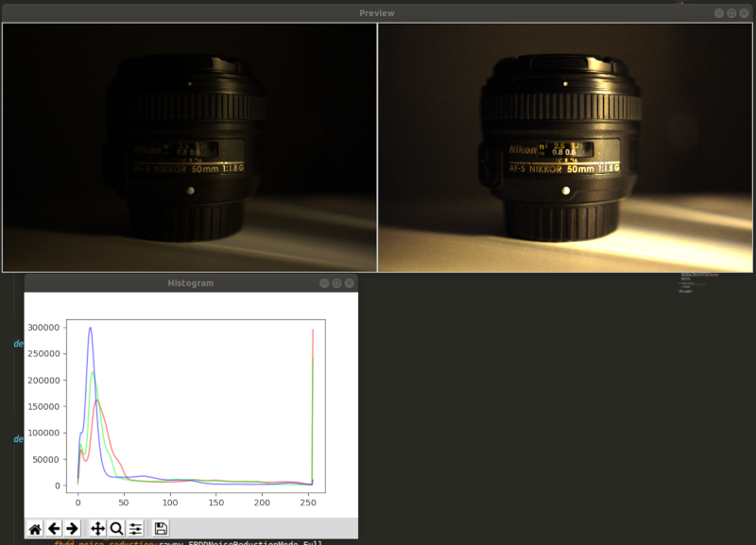This screenshot has width=756, height=545.
Task: Activate the zoom-to-rectangle magnifier tool
Action: click(x=116, y=529)
